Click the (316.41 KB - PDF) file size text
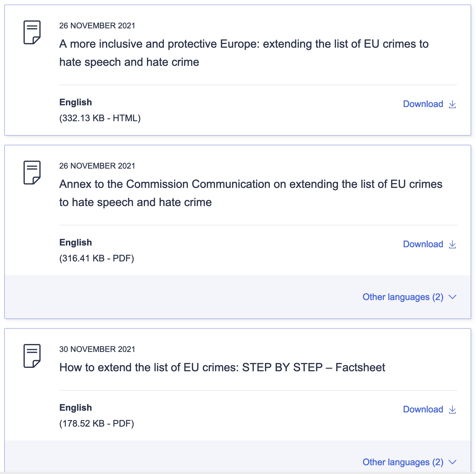Screen dimensions: 476x474 tap(96, 259)
